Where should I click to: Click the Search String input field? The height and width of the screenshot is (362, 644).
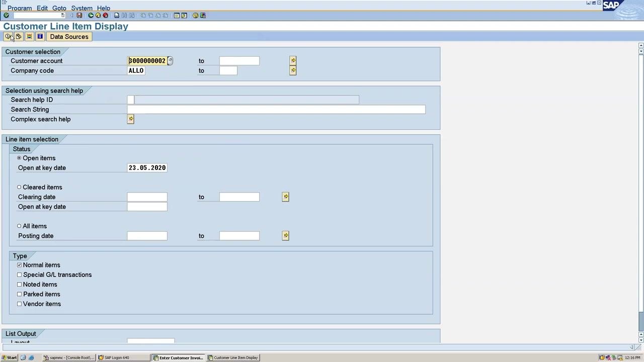(276, 110)
